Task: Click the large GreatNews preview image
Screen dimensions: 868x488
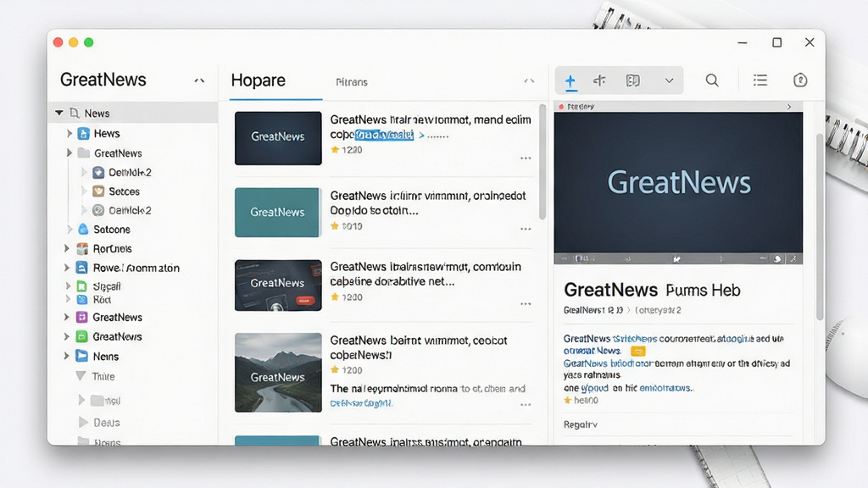Action: click(x=678, y=183)
